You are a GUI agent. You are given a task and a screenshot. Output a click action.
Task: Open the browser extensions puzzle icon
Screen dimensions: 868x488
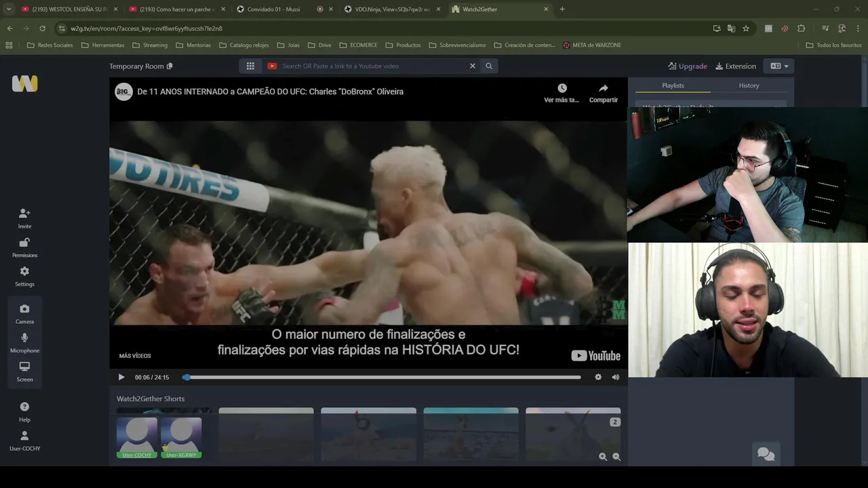point(802,28)
